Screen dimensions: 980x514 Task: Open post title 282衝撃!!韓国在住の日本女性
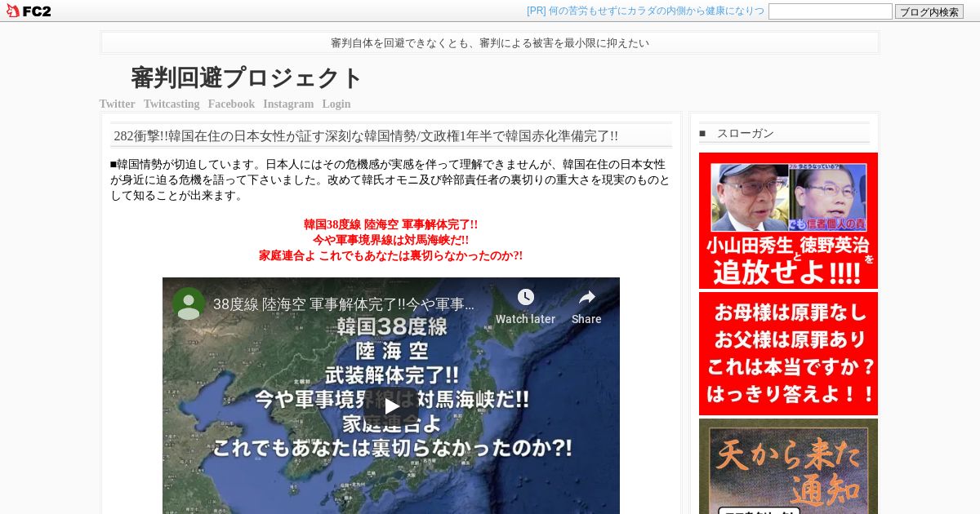pos(366,136)
